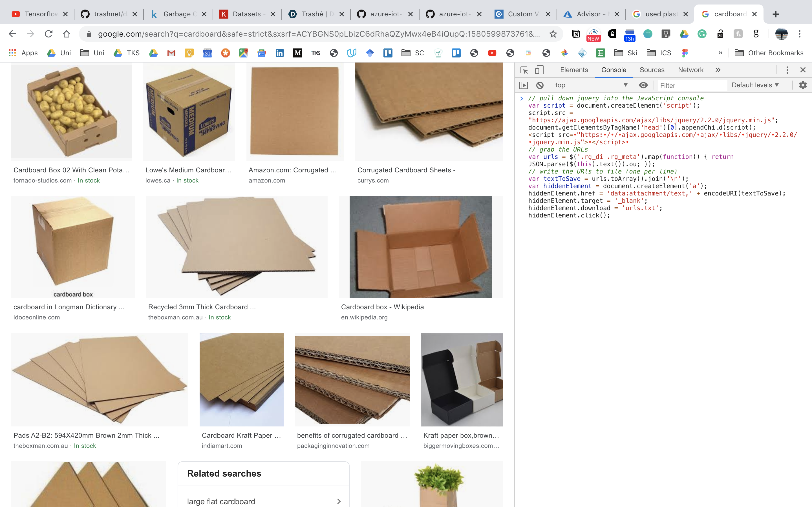Open the DevTools three-dot customize menu

787,70
